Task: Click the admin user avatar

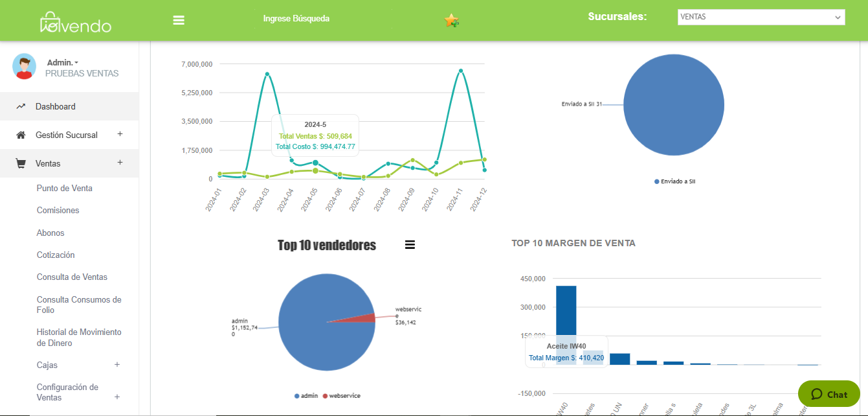Action: [25, 67]
